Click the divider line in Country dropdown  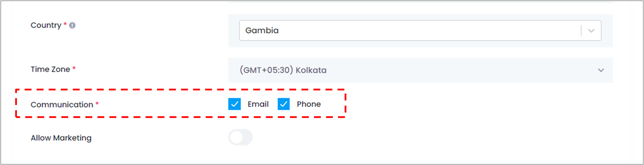(581, 31)
